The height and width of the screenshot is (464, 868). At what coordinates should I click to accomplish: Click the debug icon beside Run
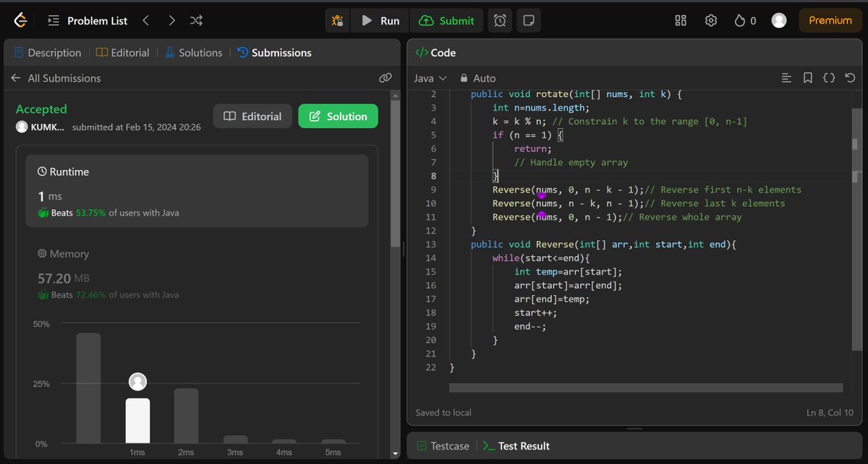pos(338,21)
